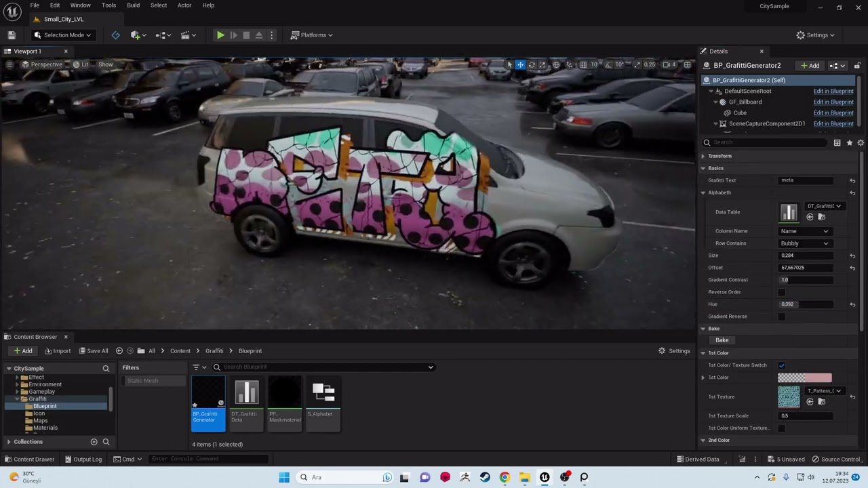Open the 1st Color swatch picker
The image size is (868, 488).
pyautogui.click(x=804, y=378)
